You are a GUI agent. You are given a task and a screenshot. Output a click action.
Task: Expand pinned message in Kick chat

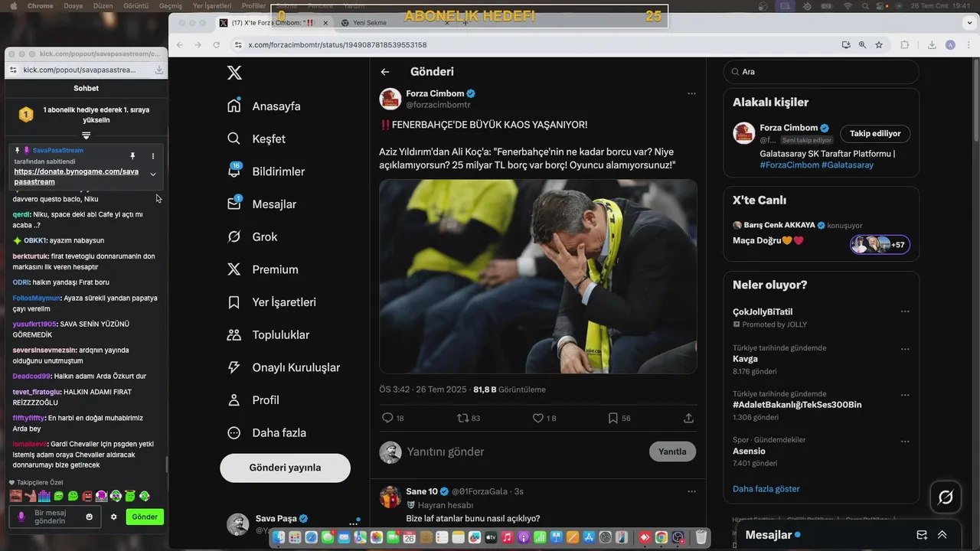pyautogui.click(x=153, y=174)
